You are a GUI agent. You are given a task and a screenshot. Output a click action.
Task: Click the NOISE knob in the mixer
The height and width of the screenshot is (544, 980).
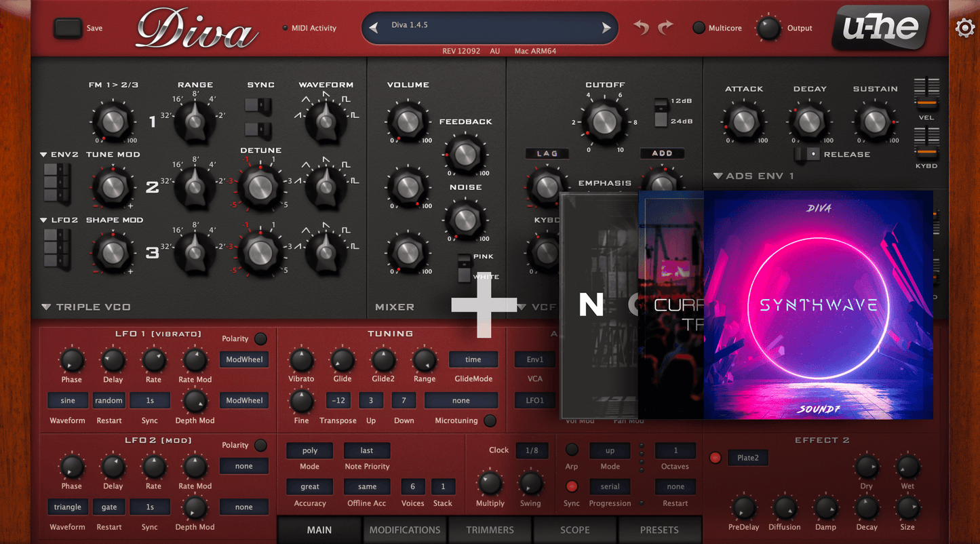point(465,220)
